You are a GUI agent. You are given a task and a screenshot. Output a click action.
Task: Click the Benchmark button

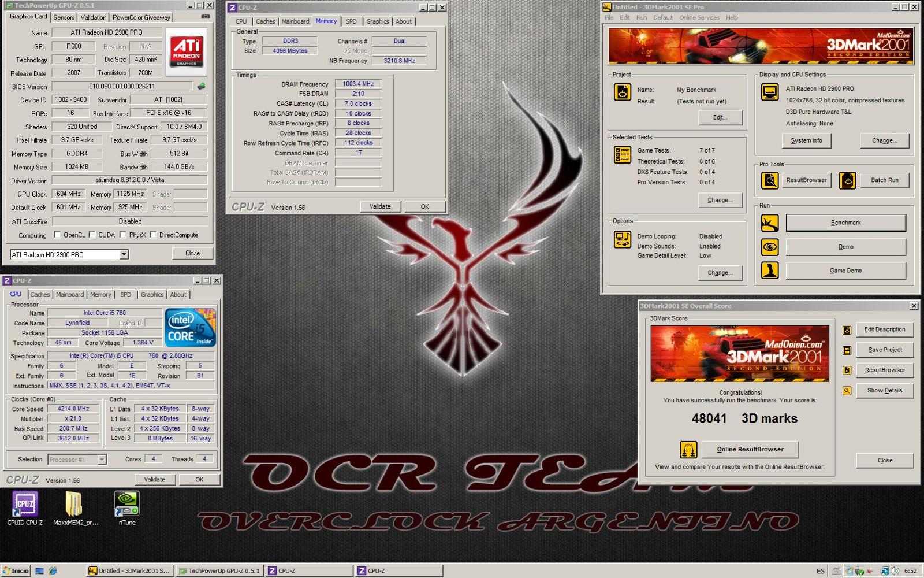tap(845, 223)
